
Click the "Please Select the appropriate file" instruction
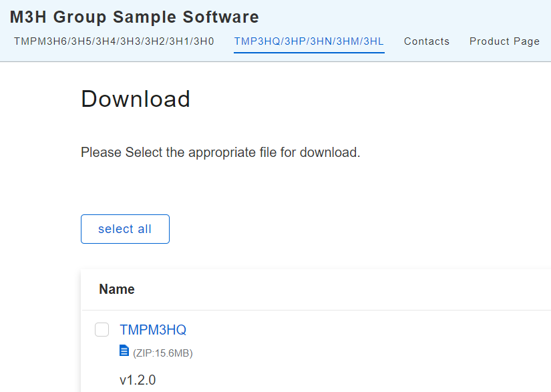tap(220, 152)
